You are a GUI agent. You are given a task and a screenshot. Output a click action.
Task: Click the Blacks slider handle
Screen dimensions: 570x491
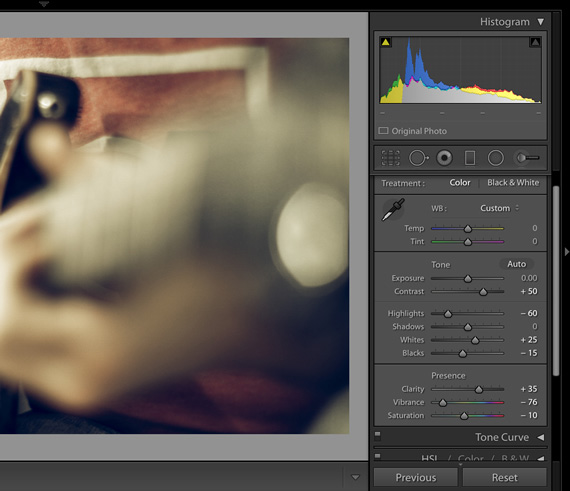[462, 353]
